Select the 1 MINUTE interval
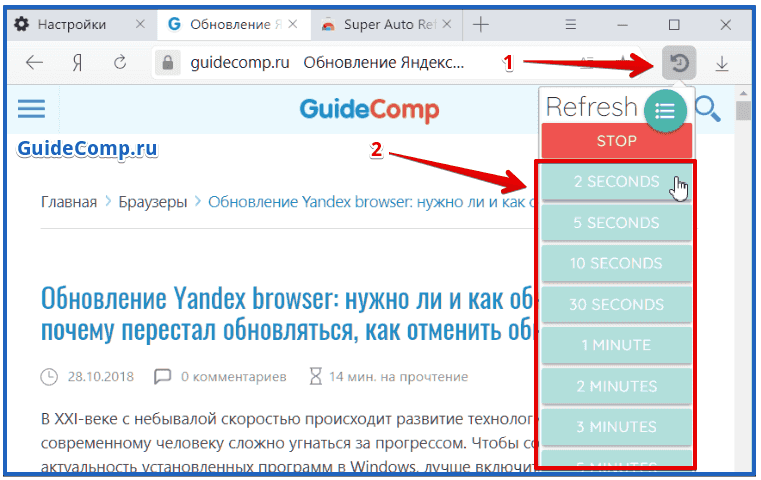The width and height of the screenshot is (761, 480). pyautogui.click(x=616, y=345)
